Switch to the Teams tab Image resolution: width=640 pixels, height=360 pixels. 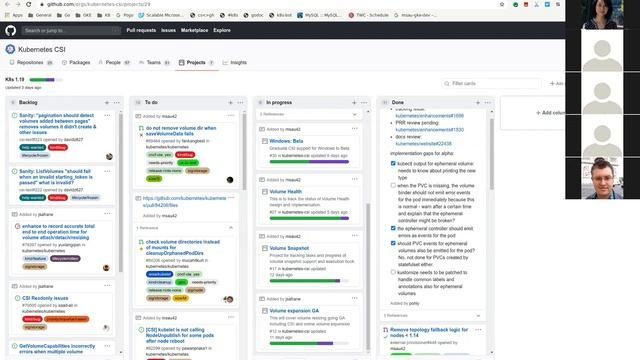coord(154,62)
